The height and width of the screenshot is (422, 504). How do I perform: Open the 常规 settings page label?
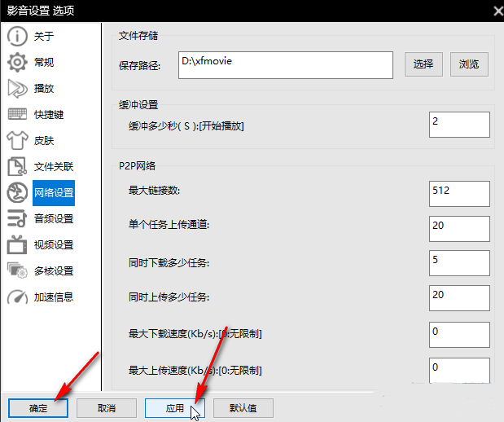(x=44, y=62)
